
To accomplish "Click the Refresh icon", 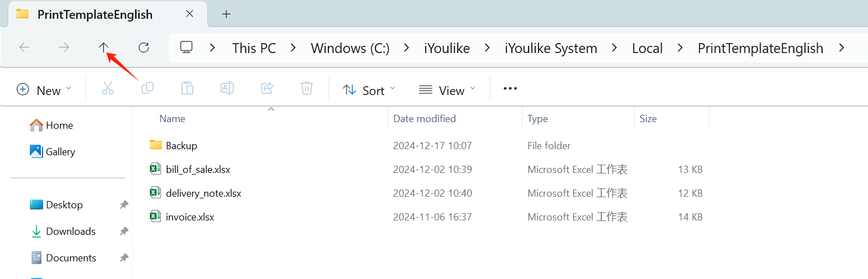I will point(144,48).
